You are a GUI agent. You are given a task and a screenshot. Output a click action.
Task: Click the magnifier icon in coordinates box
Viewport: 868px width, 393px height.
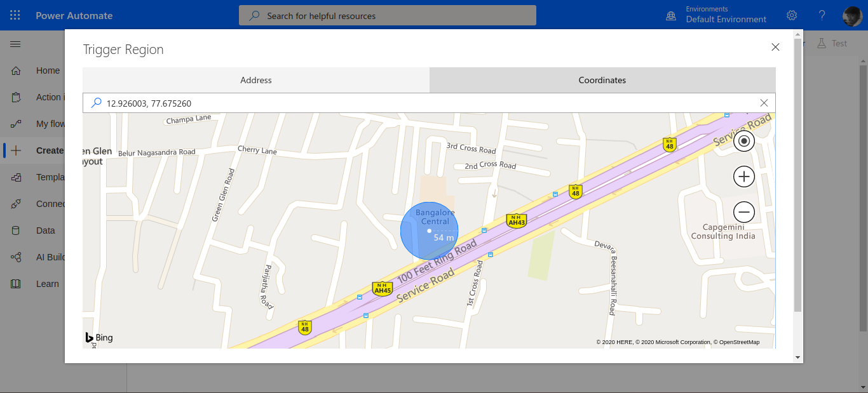click(96, 103)
